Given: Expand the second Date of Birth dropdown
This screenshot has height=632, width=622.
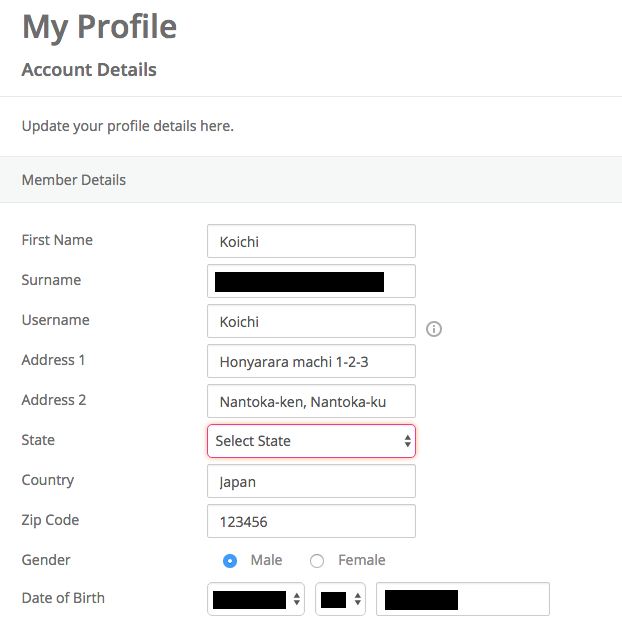Looking at the screenshot, I should [x=340, y=600].
